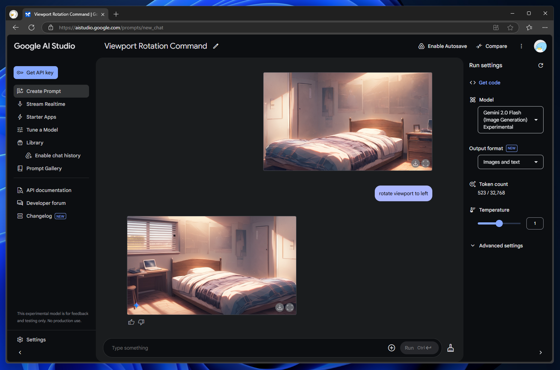
Task: Click the Token count label
Action: (493, 184)
